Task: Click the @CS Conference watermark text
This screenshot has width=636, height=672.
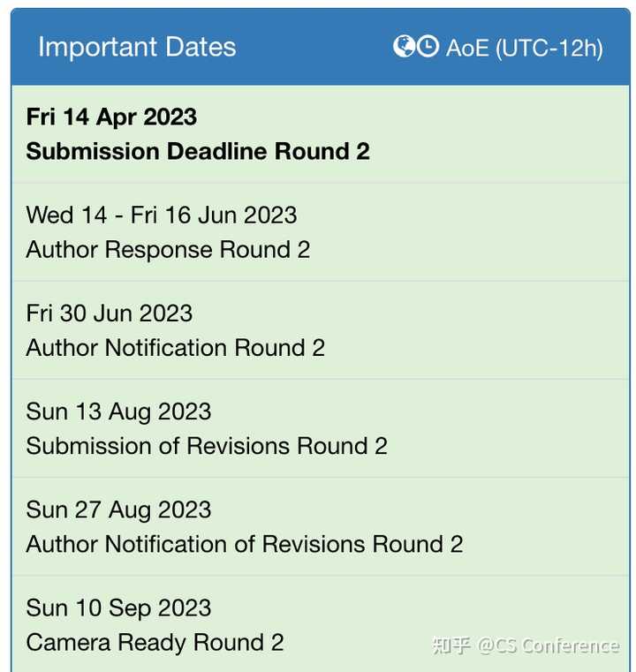Action: tap(549, 646)
